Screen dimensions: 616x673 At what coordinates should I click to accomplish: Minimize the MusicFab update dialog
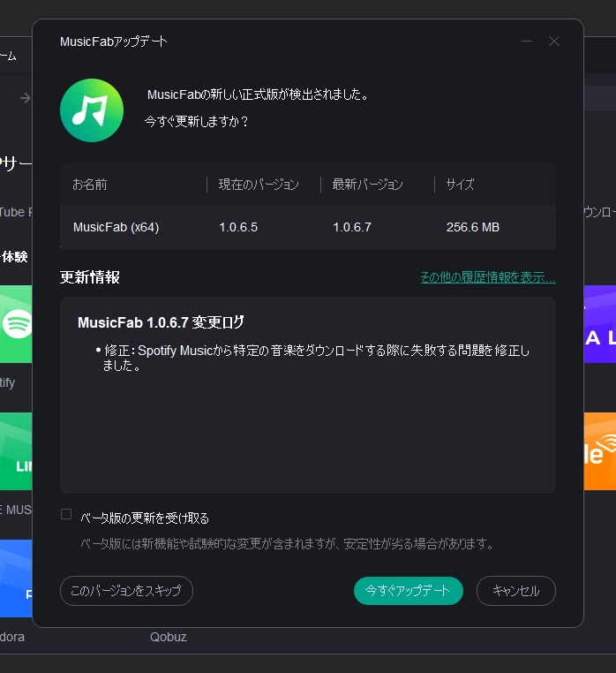coord(527,42)
